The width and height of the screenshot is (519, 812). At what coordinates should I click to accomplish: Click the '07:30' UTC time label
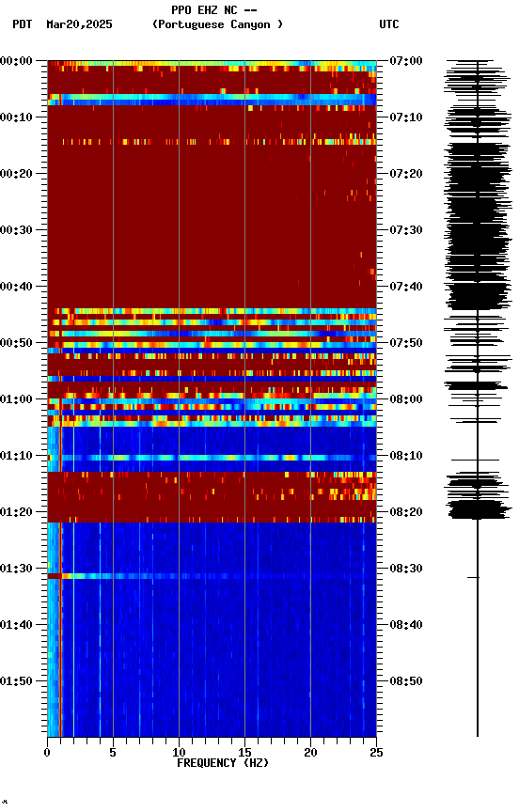coord(405,230)
